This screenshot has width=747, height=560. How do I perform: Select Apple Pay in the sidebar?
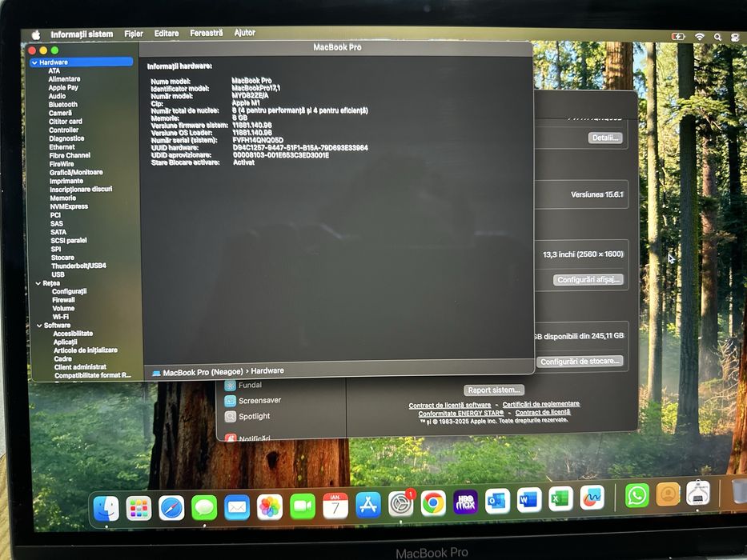[x=63, y=88]
